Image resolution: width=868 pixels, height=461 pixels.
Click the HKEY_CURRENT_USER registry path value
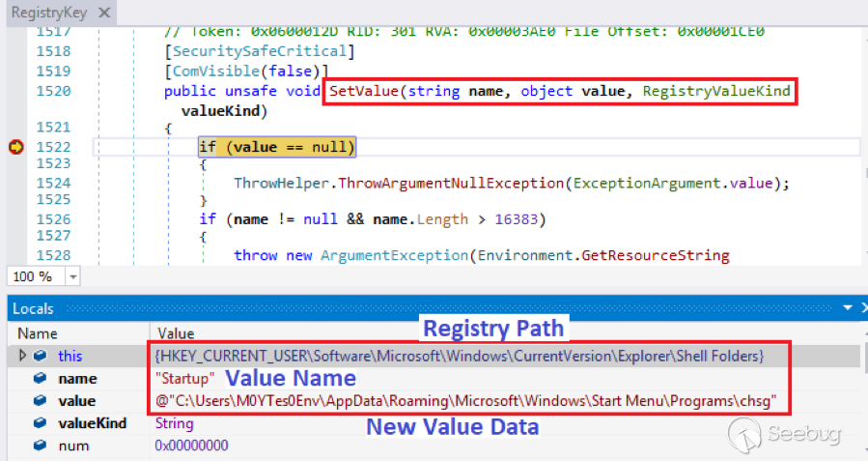[x=460, y=356]
